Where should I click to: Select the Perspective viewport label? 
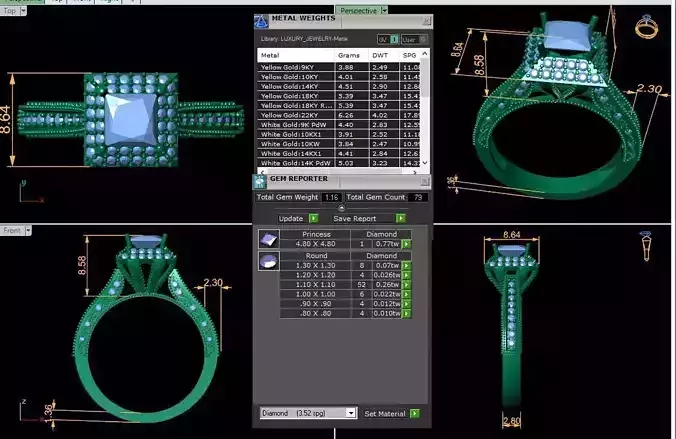(358, 10)
